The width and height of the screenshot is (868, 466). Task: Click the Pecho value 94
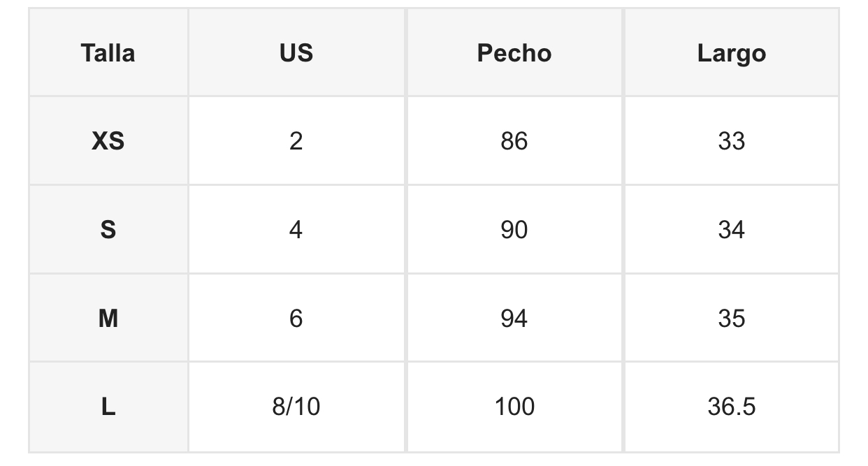click(514, 319)
